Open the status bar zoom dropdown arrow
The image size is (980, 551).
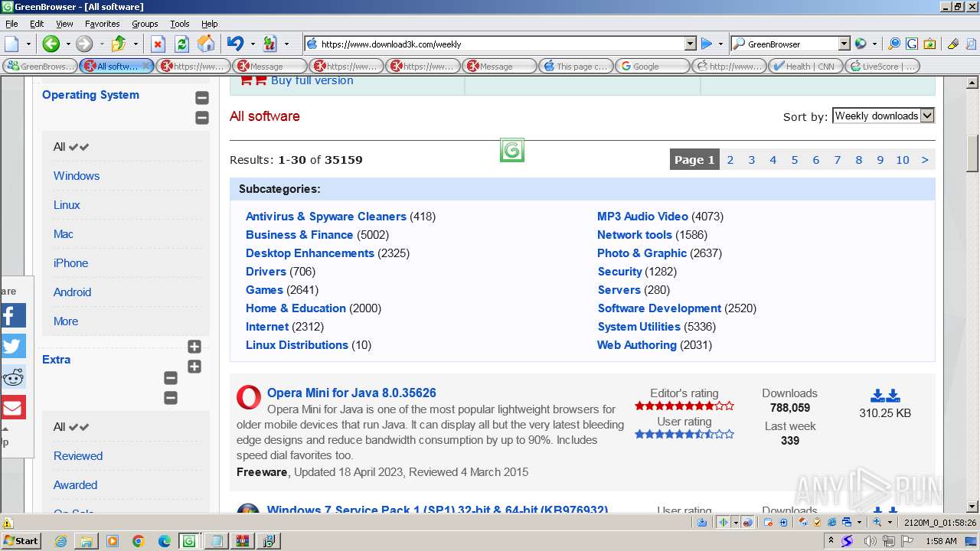click(x=890, y=522)
